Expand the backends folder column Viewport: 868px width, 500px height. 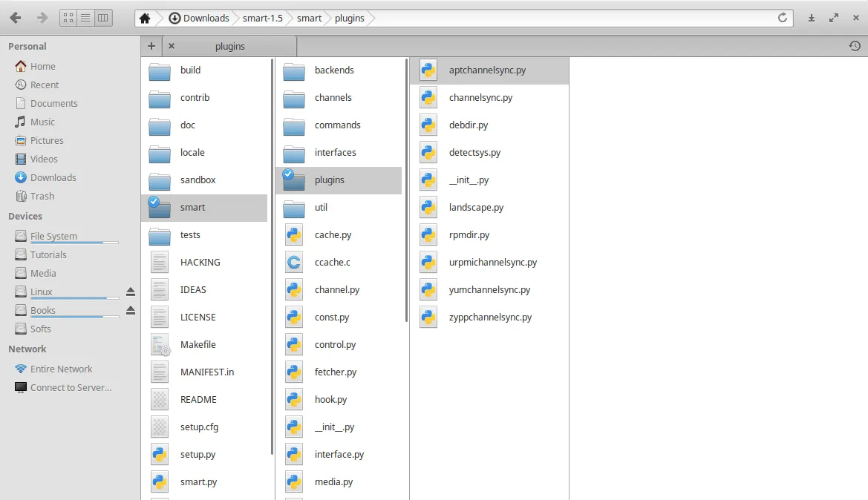[x=334, y=70]
